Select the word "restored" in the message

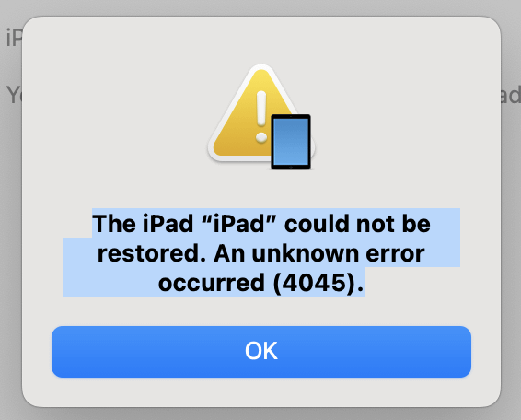tap(148, 253)
